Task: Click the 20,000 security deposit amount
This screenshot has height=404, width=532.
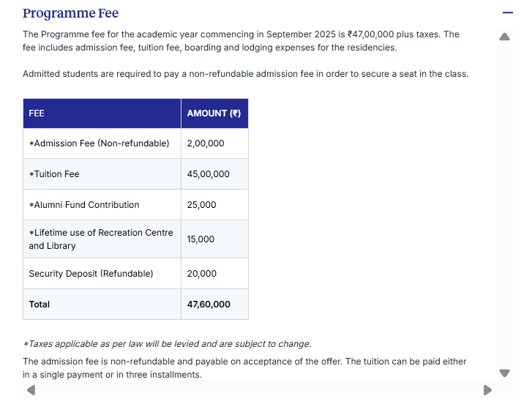Action: point(202,274)
